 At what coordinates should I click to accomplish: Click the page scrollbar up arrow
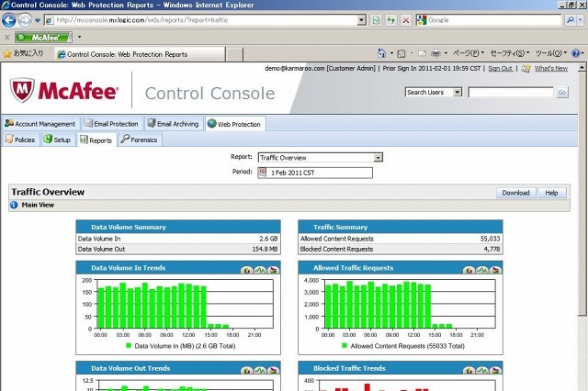point(582,68)
